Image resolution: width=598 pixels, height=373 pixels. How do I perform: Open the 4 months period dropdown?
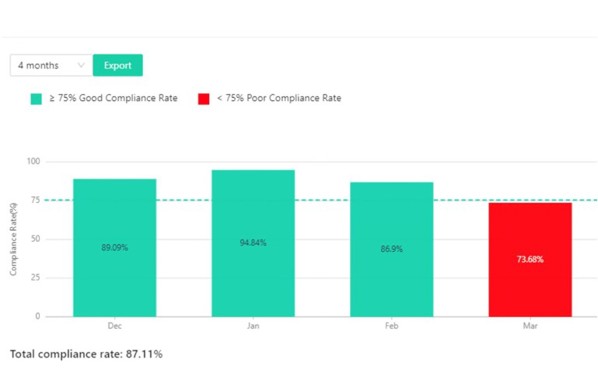51,65
